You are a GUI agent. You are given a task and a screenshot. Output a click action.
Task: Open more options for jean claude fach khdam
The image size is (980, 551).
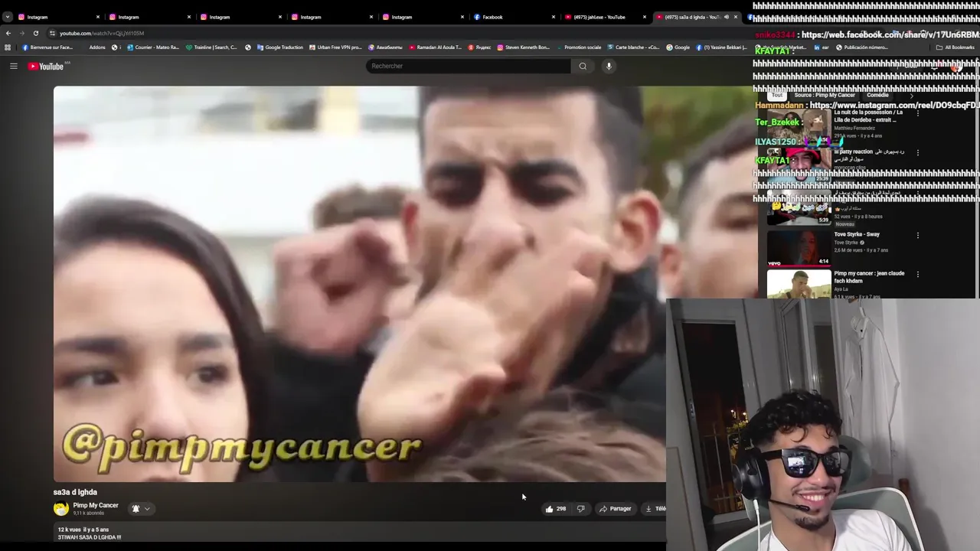coord(917,274)
